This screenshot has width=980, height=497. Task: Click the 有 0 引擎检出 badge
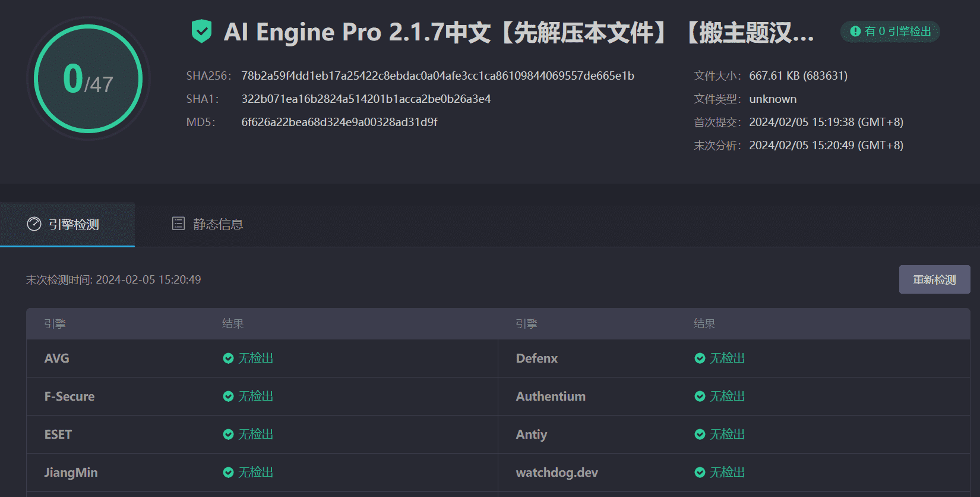pyautogui.click(x=890, y=32)
